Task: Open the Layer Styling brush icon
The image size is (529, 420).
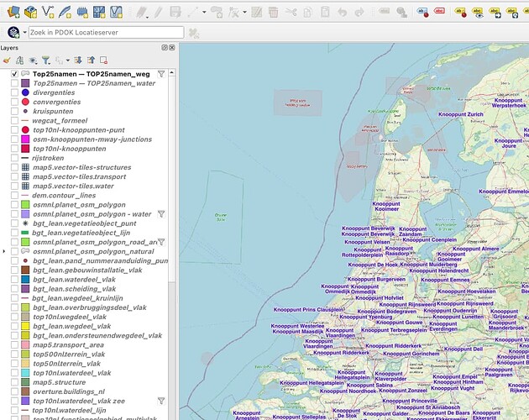Action: click(7, 60)
